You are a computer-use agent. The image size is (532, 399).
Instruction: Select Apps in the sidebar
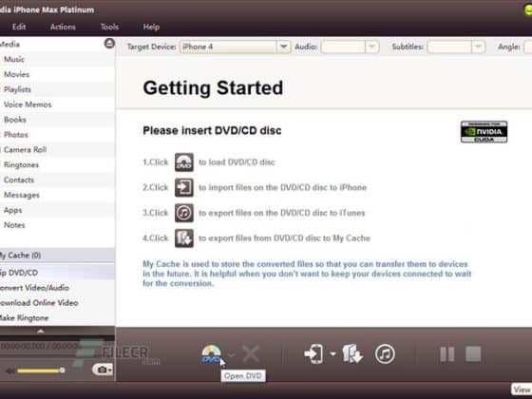(57, 210)
